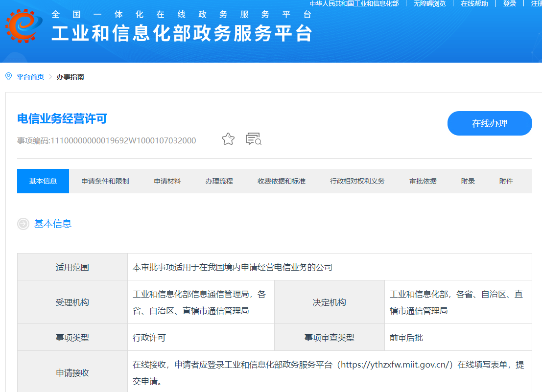Switch to 申请条件和限制 tab
542x392 pixels.
(x=105, y=181)
